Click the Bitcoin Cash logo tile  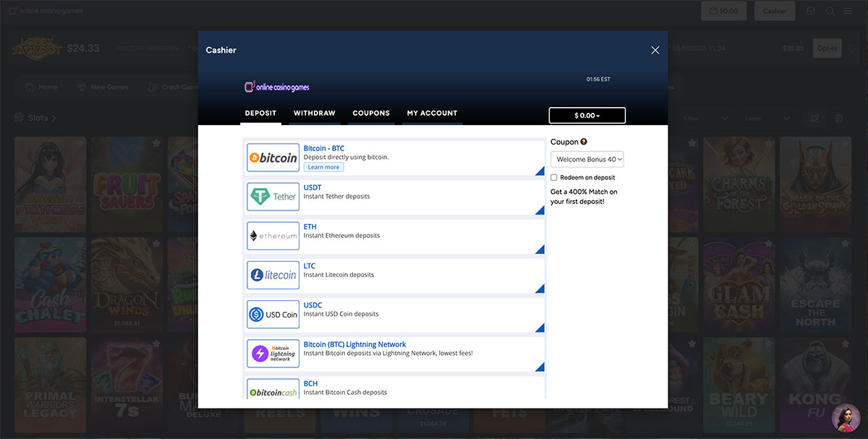coord(273,389)
